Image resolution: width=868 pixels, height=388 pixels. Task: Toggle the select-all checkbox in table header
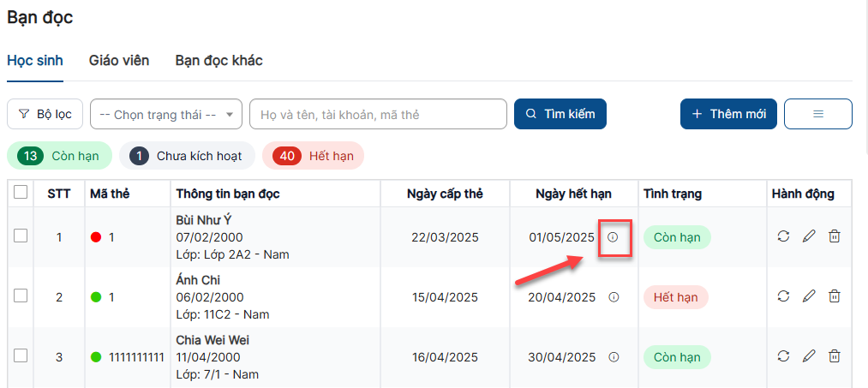pos(21,193)
